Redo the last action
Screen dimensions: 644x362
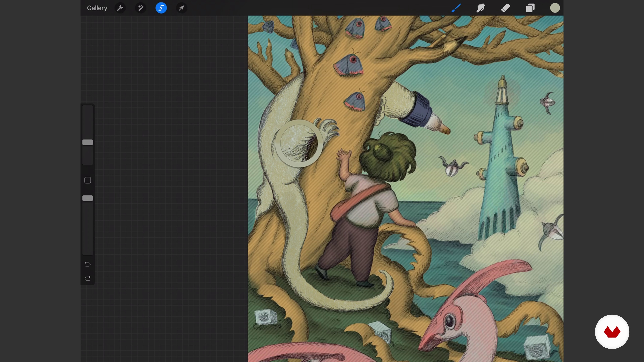pos(88,278)
